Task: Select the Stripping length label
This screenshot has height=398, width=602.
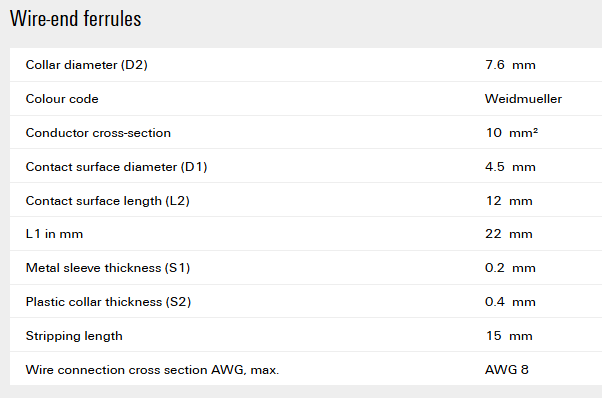Action: (74, 336)
